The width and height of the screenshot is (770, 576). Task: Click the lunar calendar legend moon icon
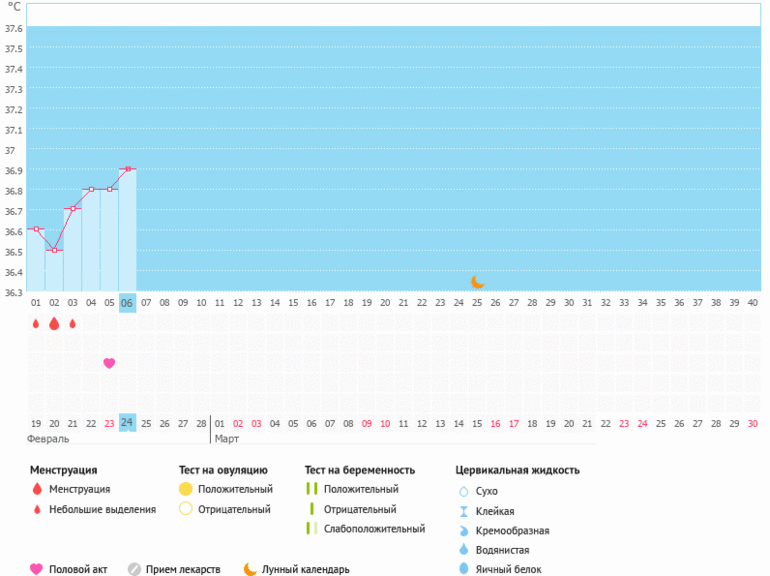click(250, 569)
